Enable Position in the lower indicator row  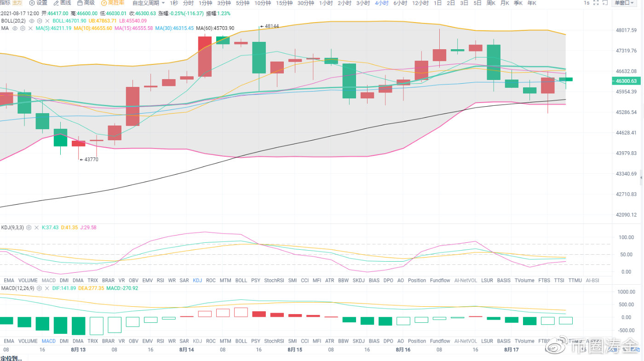pos(417,341)
